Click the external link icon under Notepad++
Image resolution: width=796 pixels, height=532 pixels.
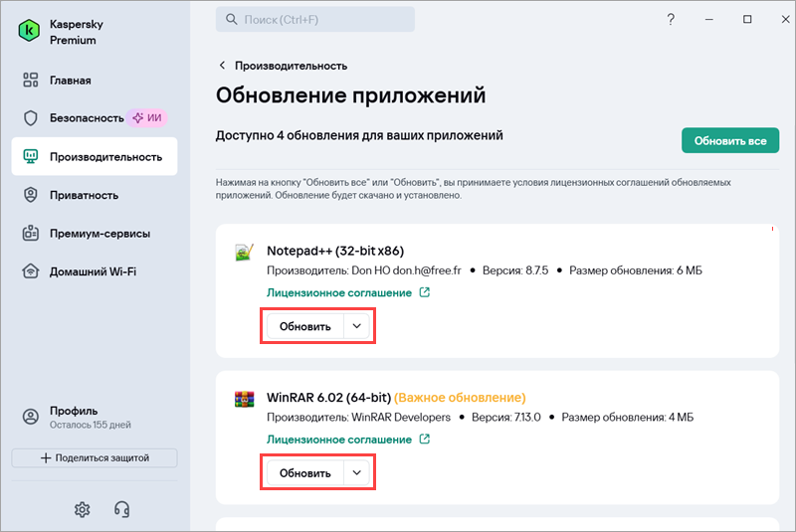click(x=425, y=292)
